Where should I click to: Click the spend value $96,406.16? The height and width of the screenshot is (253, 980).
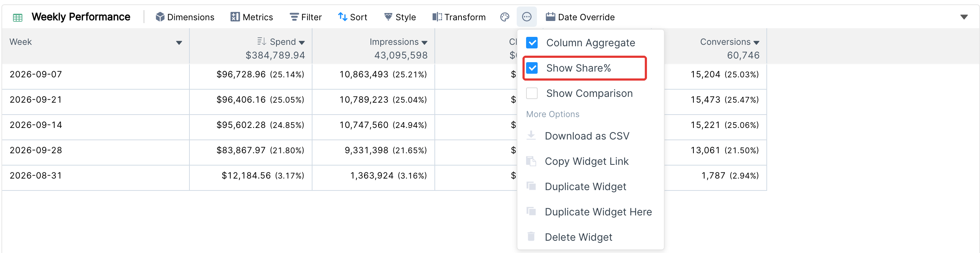pyautogui.click(x=241, y=99)
